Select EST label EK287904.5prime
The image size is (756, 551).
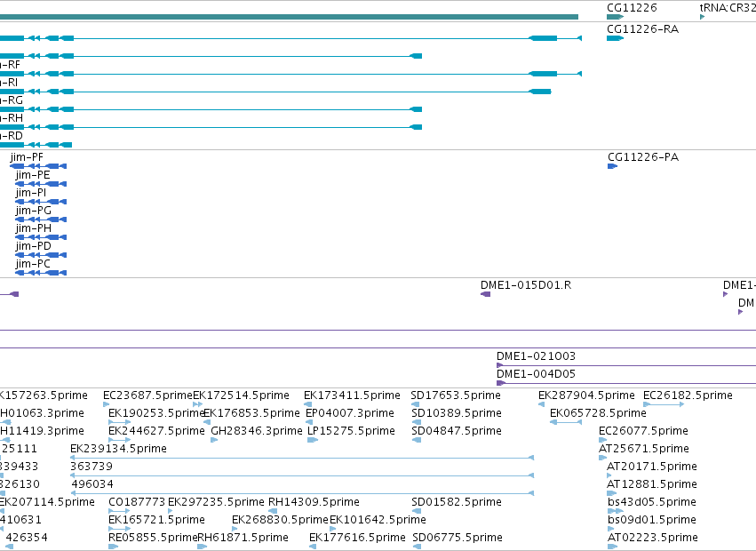[x=586, y=395]
